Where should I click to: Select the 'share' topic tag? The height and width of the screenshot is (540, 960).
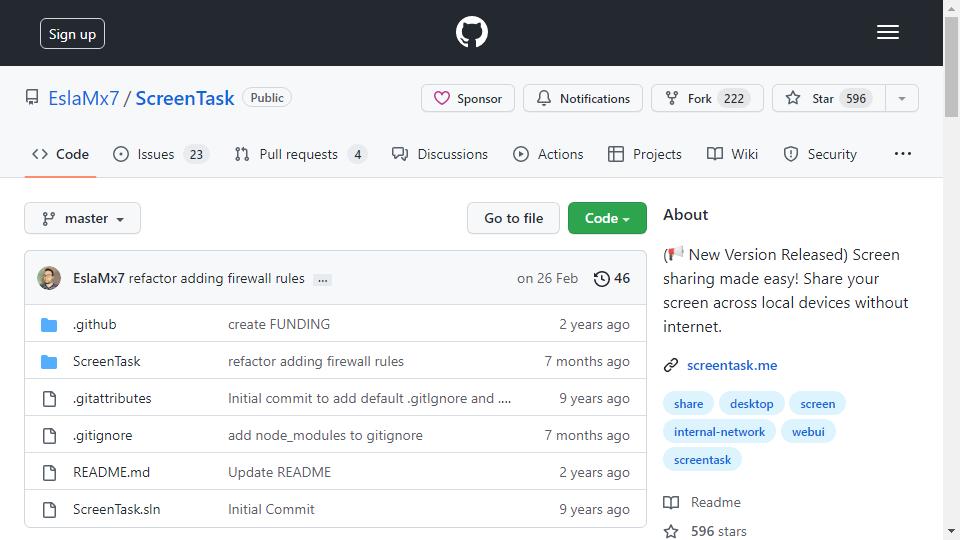688,403
